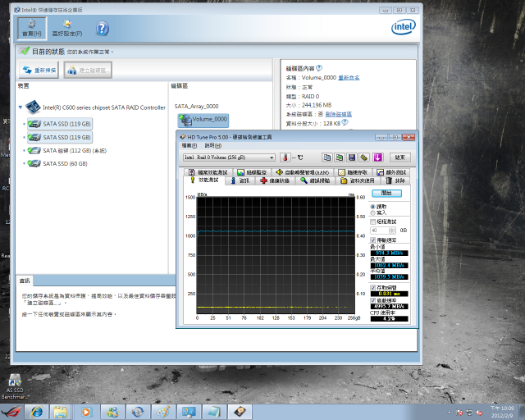This screenshot has width=525, height=420.
Task: Click the short stroke value field showing 40
Action: tap(379, 231)
